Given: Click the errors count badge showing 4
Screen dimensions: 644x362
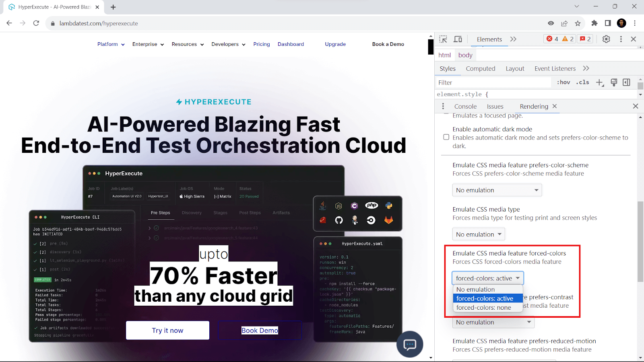Looking at the screenshot, I should coord(552,39).
